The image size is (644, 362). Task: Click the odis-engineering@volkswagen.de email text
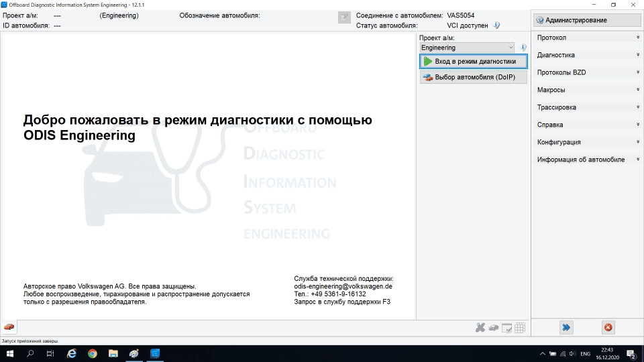(x=343, y=286)
